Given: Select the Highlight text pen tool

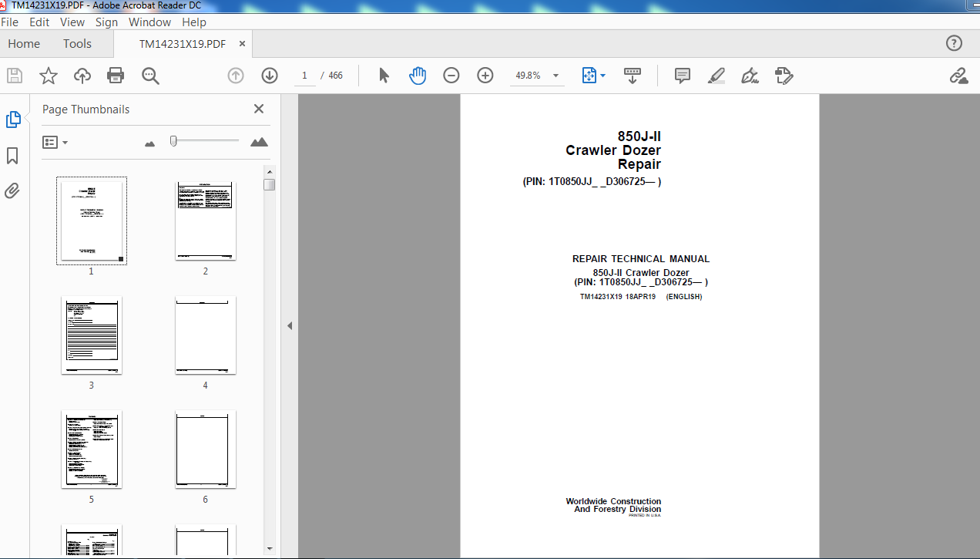Looking at the screenshot, I should point(717,76).
